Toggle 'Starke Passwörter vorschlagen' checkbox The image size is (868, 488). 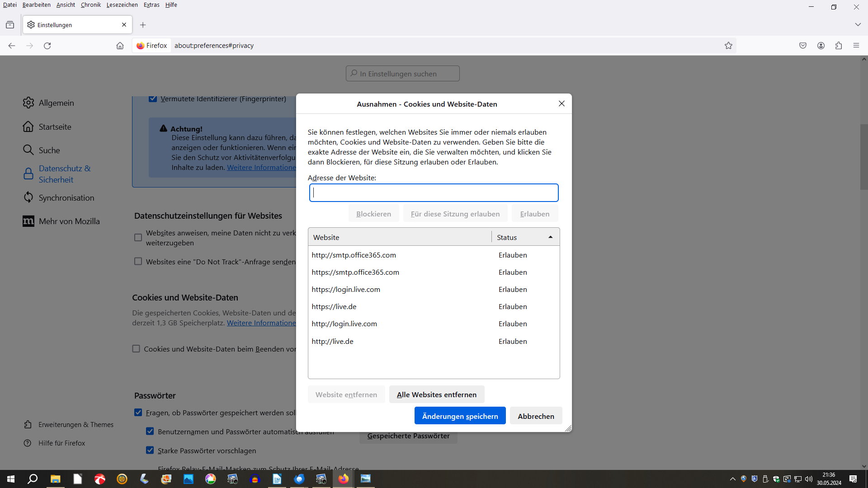pos(150,450)
